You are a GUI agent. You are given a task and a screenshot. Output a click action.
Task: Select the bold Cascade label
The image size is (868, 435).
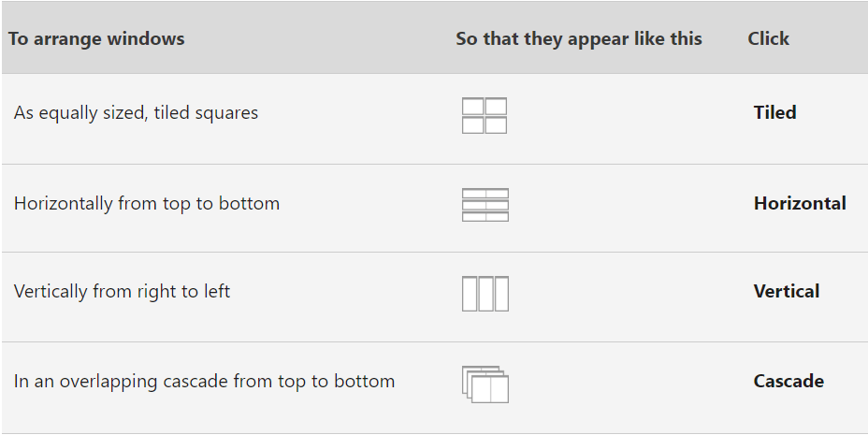click(788, 381)
